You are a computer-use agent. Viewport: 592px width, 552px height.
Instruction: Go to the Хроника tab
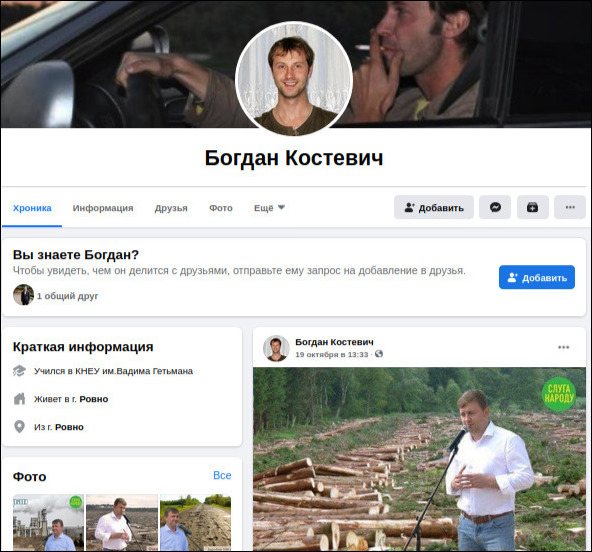(32, 208)
